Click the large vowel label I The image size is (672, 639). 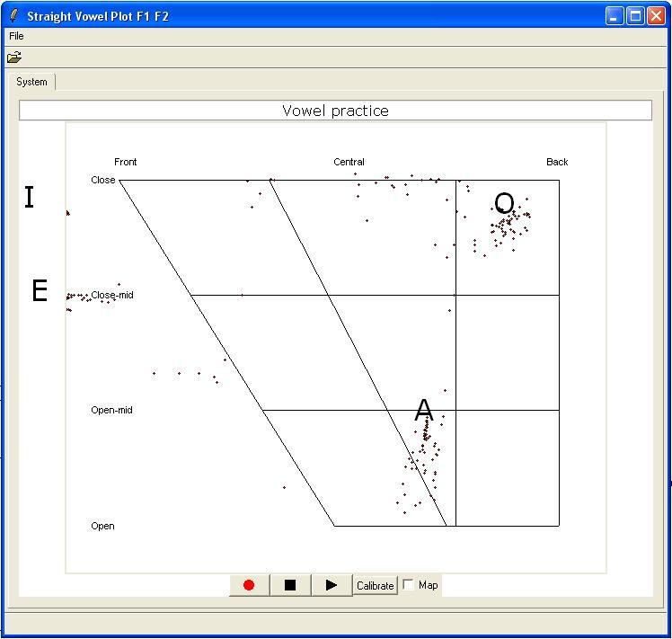click(x=30, y=198)
